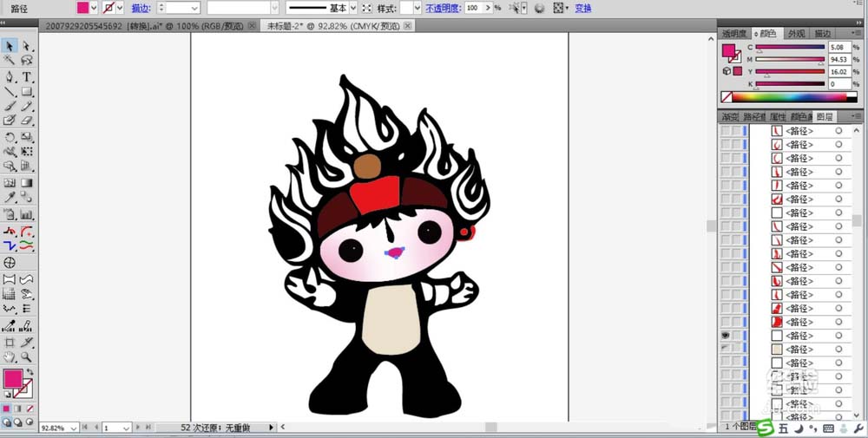
Task: Select the Pen tool
Action: tap(10, 77)
